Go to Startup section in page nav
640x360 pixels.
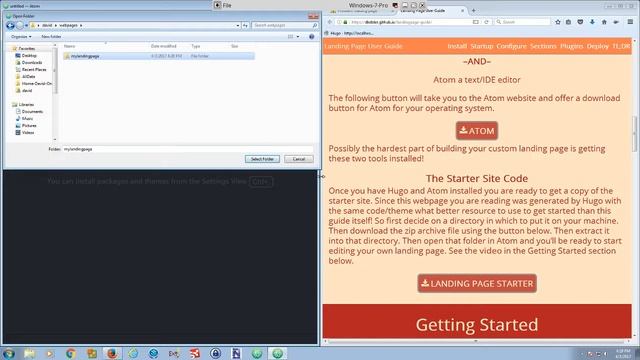click(482, 46)
